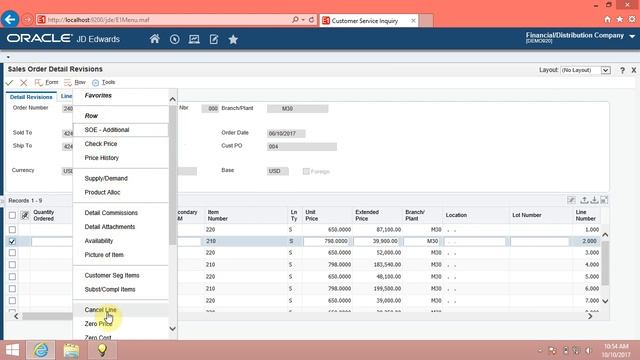Screen dimensions: 640x360
Task: Open Internet Explorer from taskbar
Action: click(x=41, y=350)
